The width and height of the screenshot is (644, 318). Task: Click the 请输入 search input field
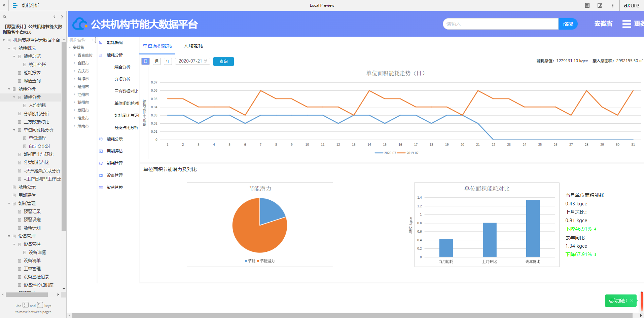point(501,24)
